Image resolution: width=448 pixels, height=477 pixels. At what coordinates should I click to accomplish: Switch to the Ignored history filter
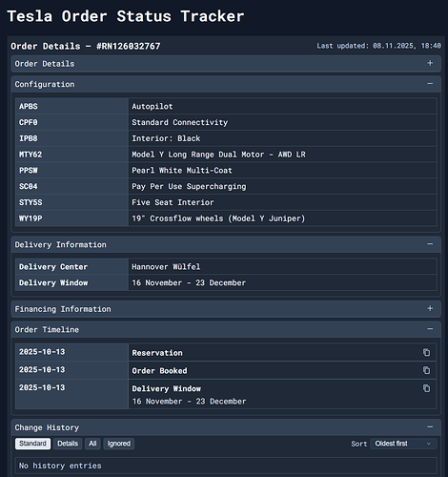tap(119, 444)
